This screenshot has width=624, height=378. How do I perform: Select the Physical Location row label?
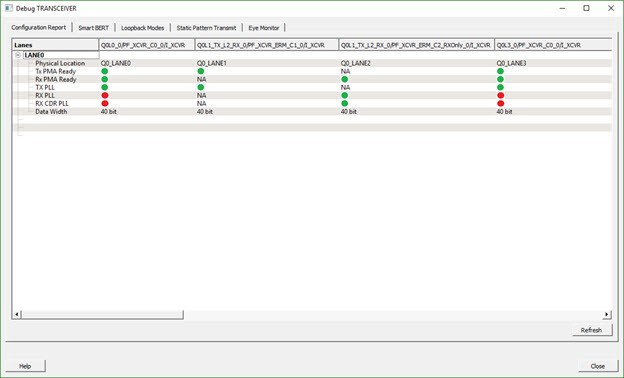click(60, 63)
